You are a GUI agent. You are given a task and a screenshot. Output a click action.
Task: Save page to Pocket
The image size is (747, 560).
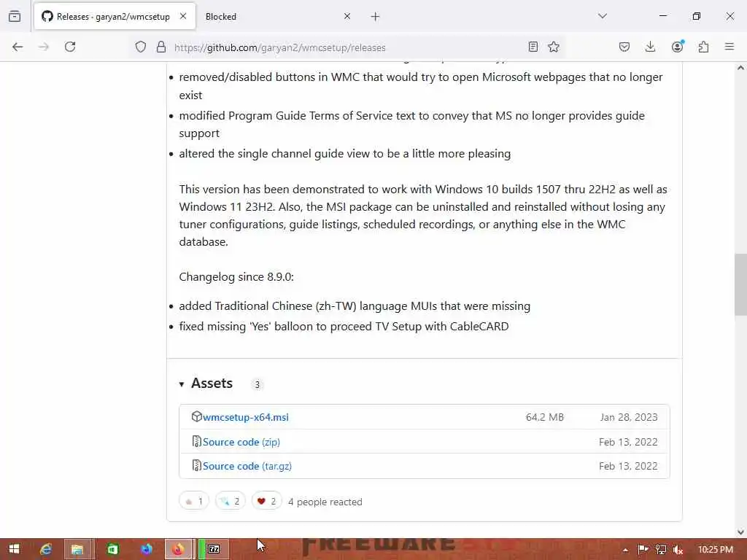[624, 47]
